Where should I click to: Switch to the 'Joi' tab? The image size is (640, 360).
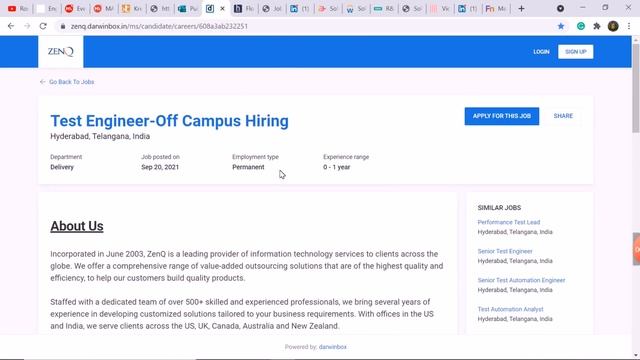click(272, 9)
